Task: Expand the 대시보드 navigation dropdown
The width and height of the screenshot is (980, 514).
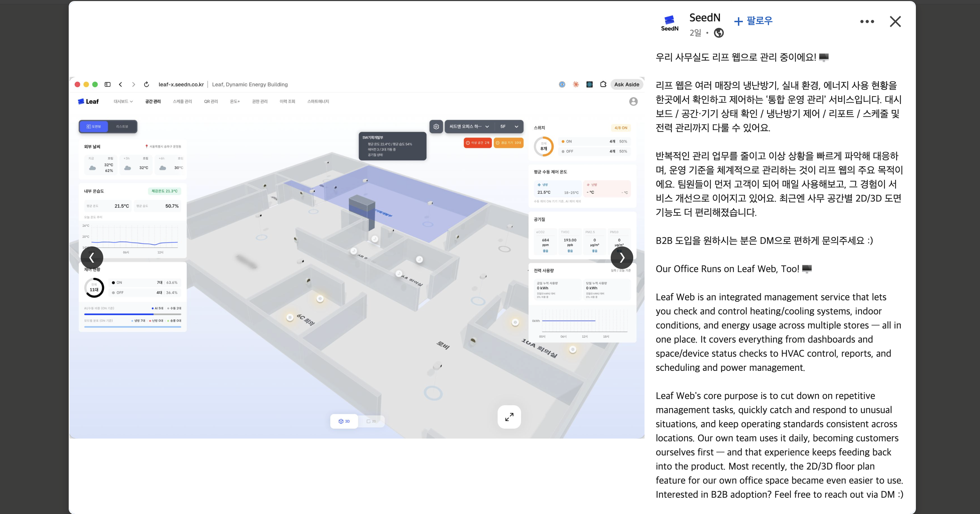Action: pos(123,102)
